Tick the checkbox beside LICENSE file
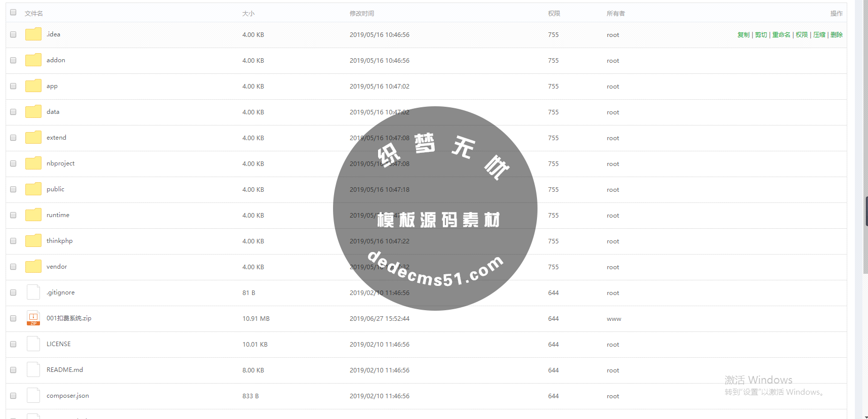The height and width of the screenshot is (419, 868). [x=13, y=344]
